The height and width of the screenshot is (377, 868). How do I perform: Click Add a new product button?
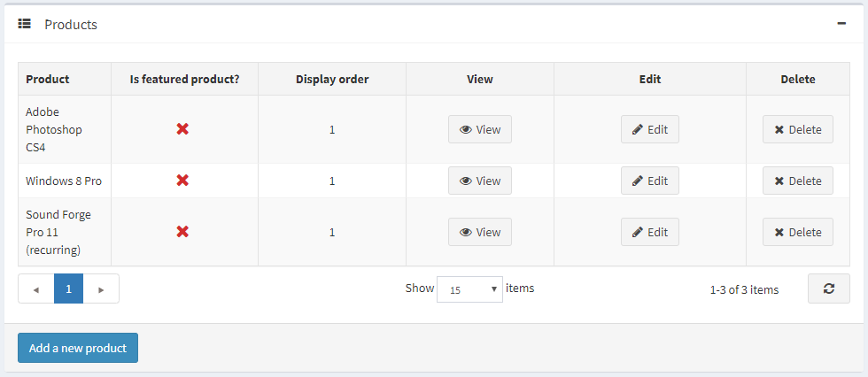[x=78, y=348]
